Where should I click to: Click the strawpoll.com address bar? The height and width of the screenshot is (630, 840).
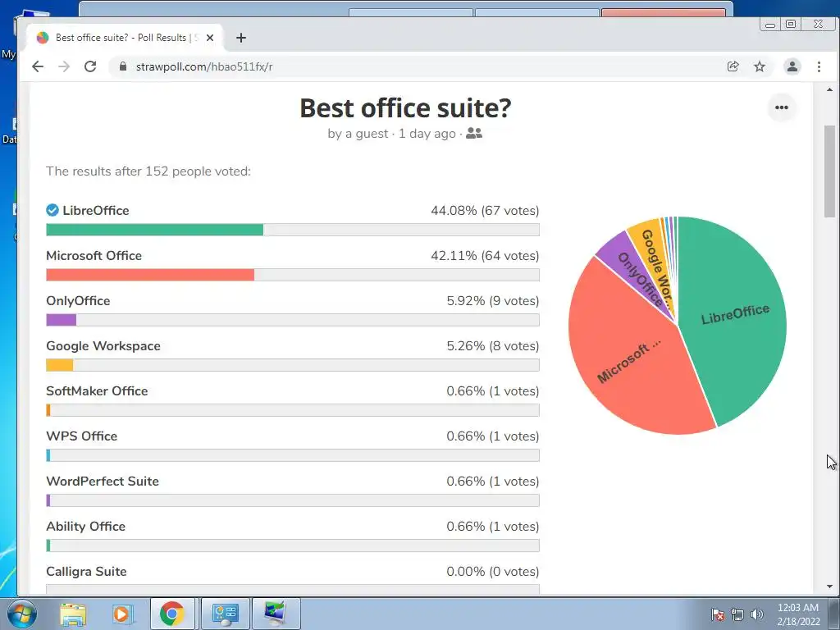tap(418, 66)
